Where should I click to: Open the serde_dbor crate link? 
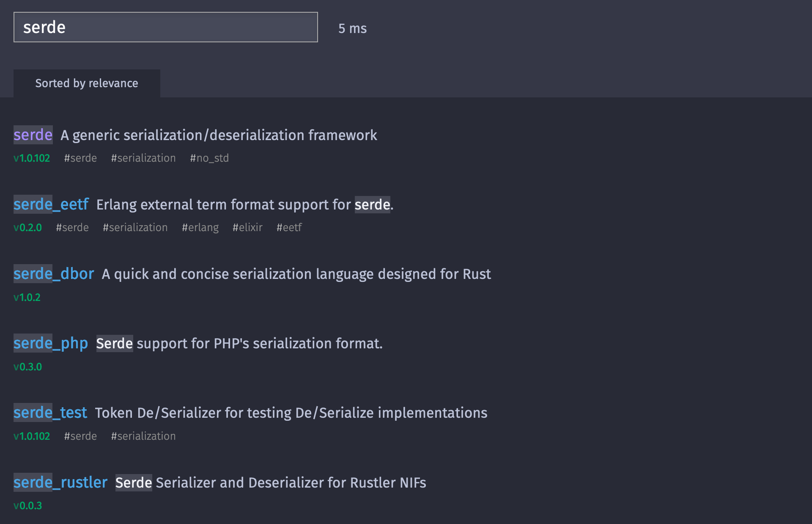pyautogui.click(x=54, y=274)
